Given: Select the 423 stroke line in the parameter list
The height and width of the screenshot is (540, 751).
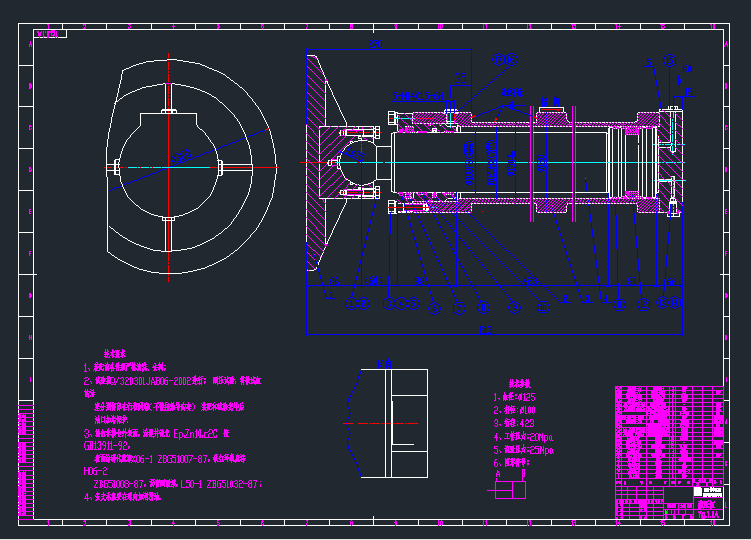Looking at the screenshot, I should pyautogui.click(x=514, y=423).
